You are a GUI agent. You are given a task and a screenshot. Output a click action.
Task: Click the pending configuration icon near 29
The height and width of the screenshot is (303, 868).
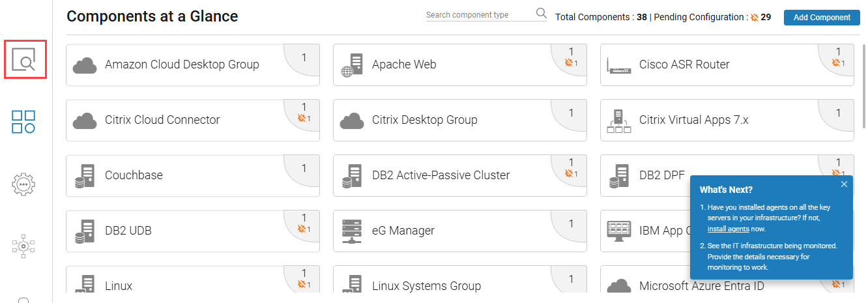(755, 18)
